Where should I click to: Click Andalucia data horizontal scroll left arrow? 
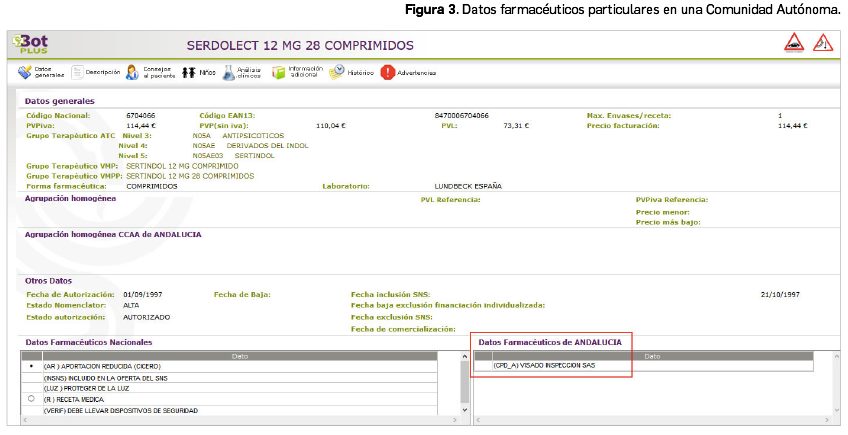click(478, 420)
